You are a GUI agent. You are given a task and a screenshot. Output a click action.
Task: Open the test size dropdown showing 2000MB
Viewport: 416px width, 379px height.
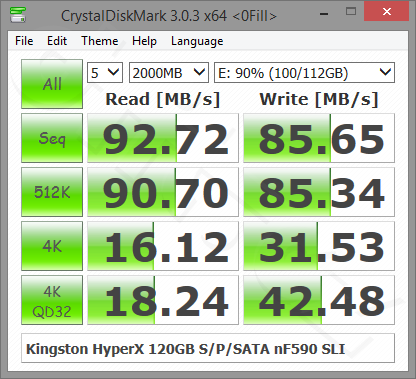point(169,72)
